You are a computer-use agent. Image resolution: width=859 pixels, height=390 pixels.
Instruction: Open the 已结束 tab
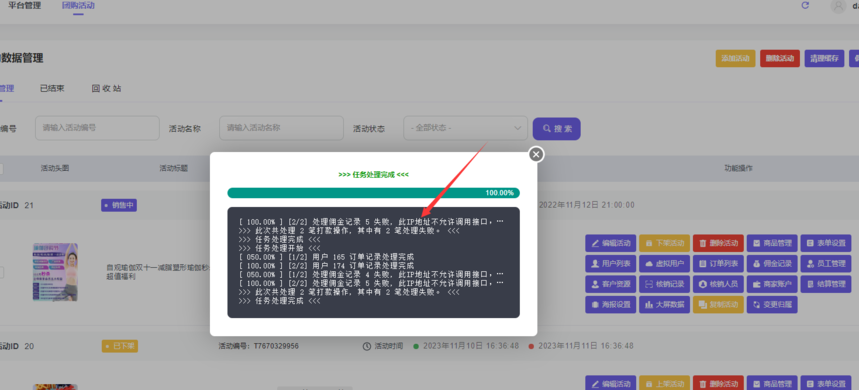[52, 88]
